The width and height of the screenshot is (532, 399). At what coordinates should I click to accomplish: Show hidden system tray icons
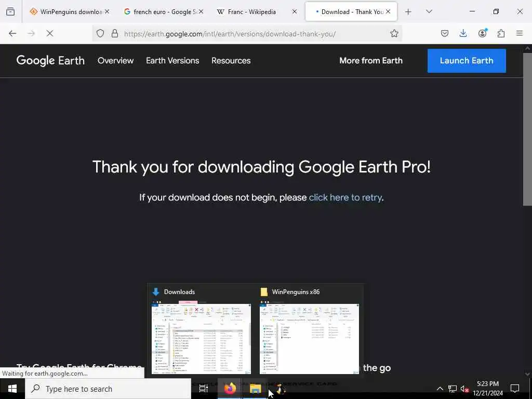[x=440, y=389]
